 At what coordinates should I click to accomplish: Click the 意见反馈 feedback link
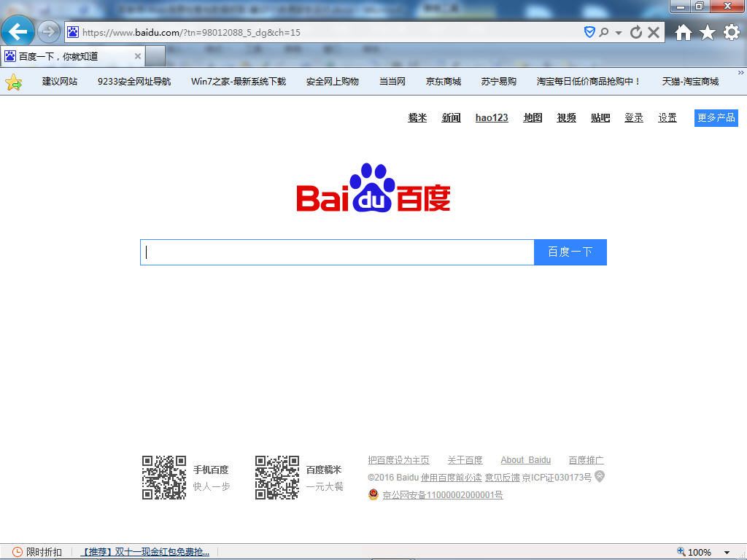coord(502,477)
